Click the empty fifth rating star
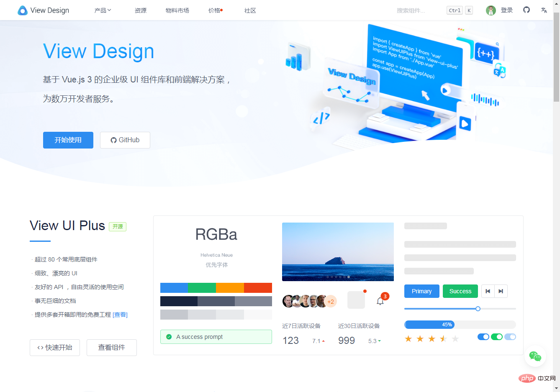Screen dimensions: 560x392 455,338
